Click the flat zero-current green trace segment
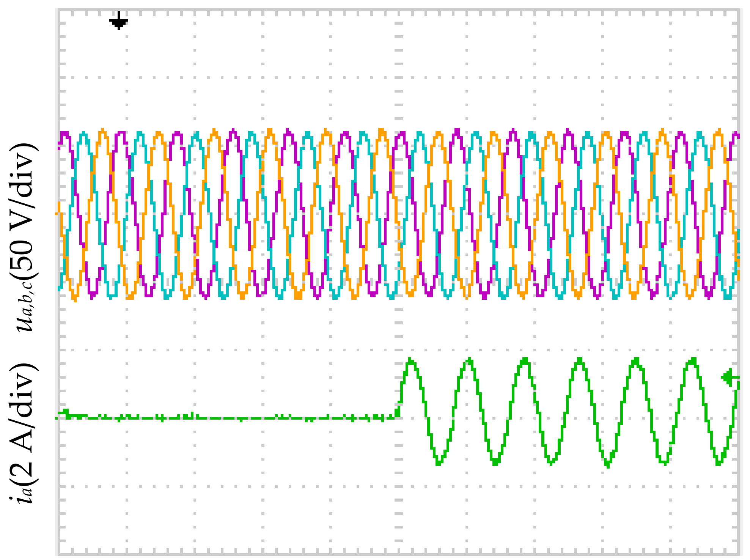This screenshot has height=560, width=750. click(x=228, y=418)
